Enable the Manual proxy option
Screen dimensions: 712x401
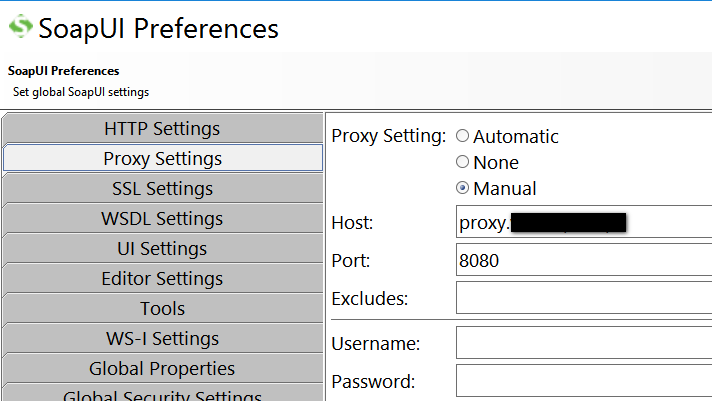tap(463, 188)
